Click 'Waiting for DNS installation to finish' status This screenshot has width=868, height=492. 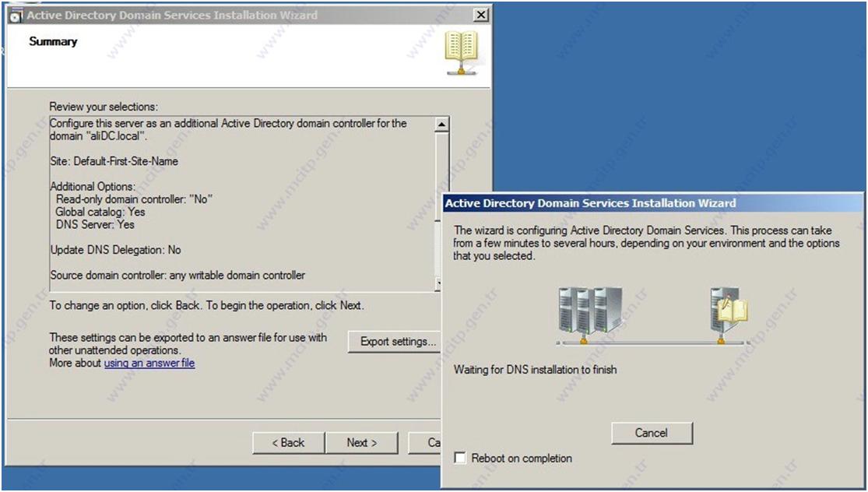coord(536,369)
